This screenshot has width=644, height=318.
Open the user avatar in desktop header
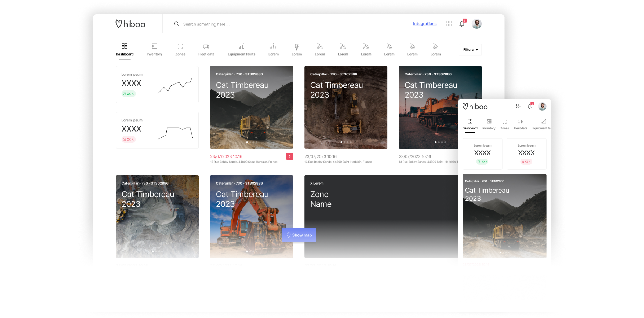tap(477, 24)
